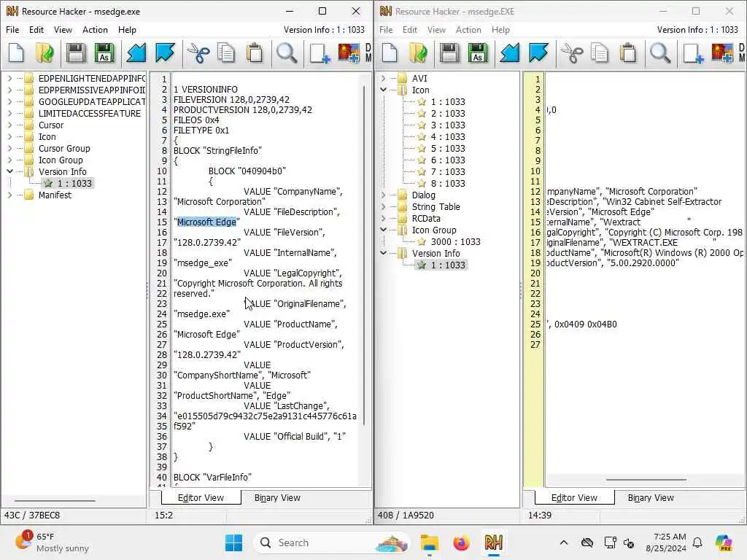This screenshot has height=560, width=747.
Task: Click vertical scrollbar of left editor pane
Action: pos(365,254)
